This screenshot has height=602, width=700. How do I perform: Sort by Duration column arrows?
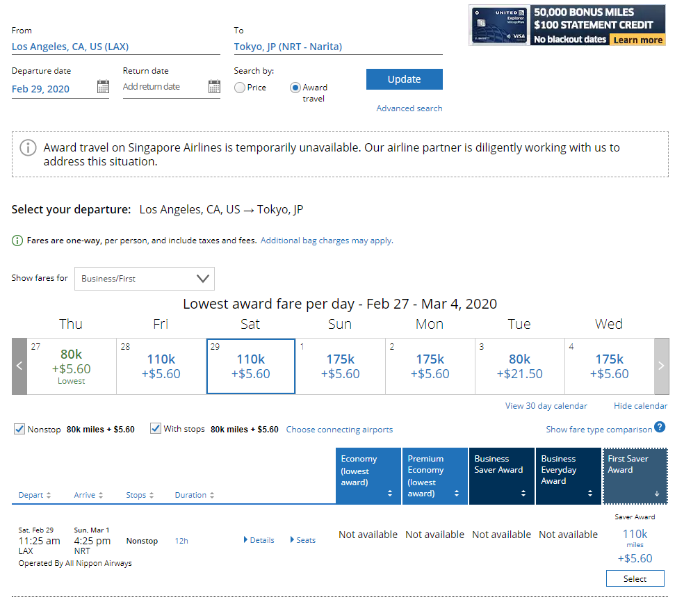pos(212,495)
